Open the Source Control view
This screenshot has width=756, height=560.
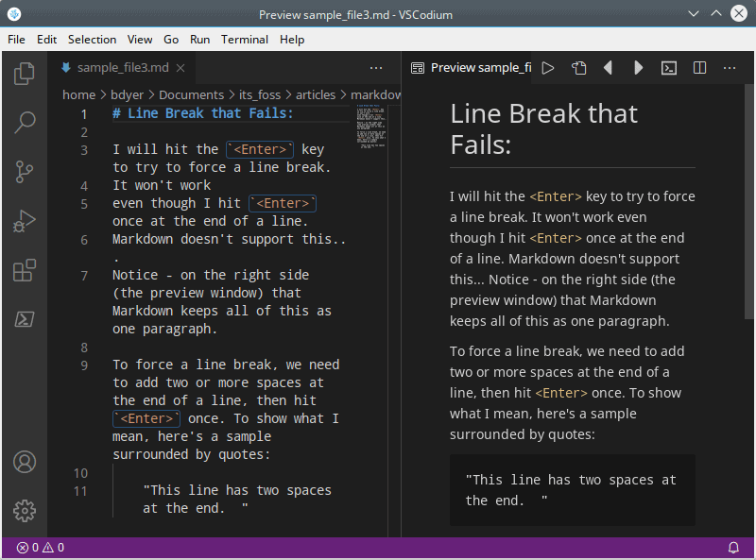pos(25,172)
